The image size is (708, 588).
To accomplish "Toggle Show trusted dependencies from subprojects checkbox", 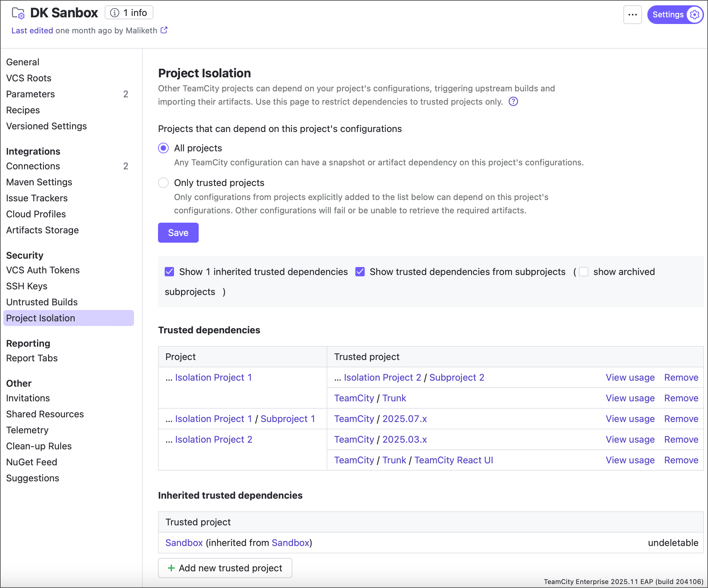I will (360, 272).
